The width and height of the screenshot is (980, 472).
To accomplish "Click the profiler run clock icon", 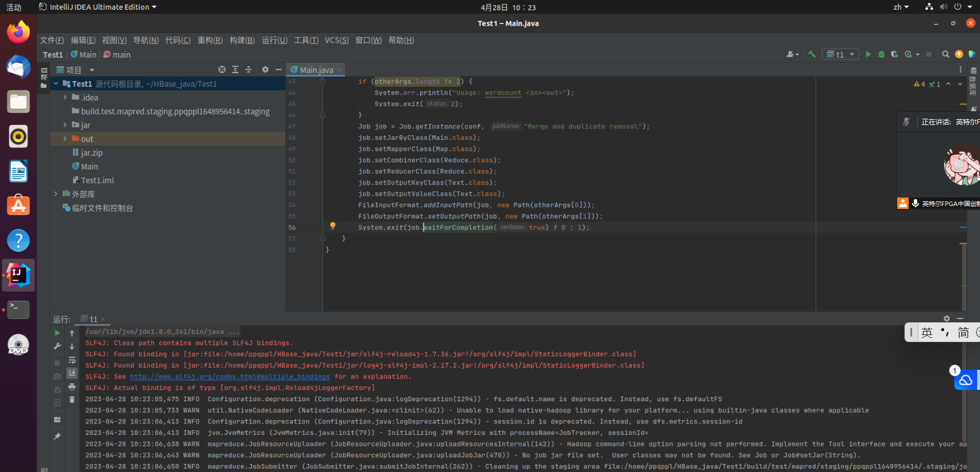I will click(x=908, y=54).
